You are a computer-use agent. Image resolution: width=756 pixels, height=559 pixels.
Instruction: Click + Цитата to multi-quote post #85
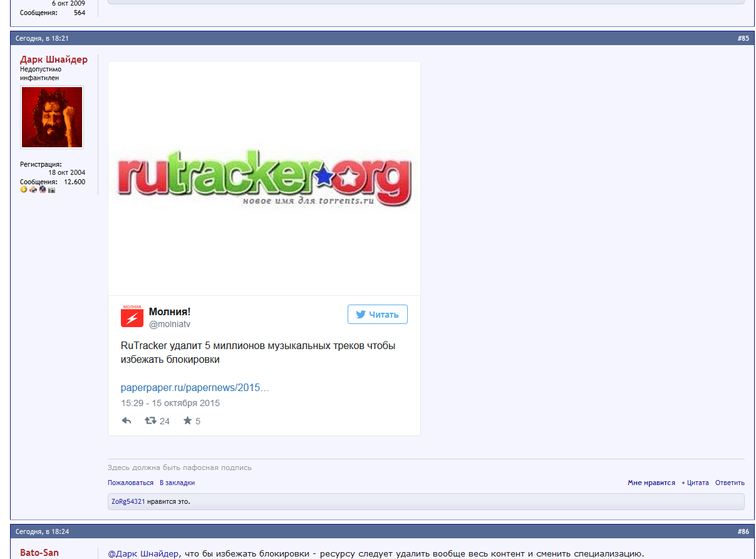(x=695, y=483)
